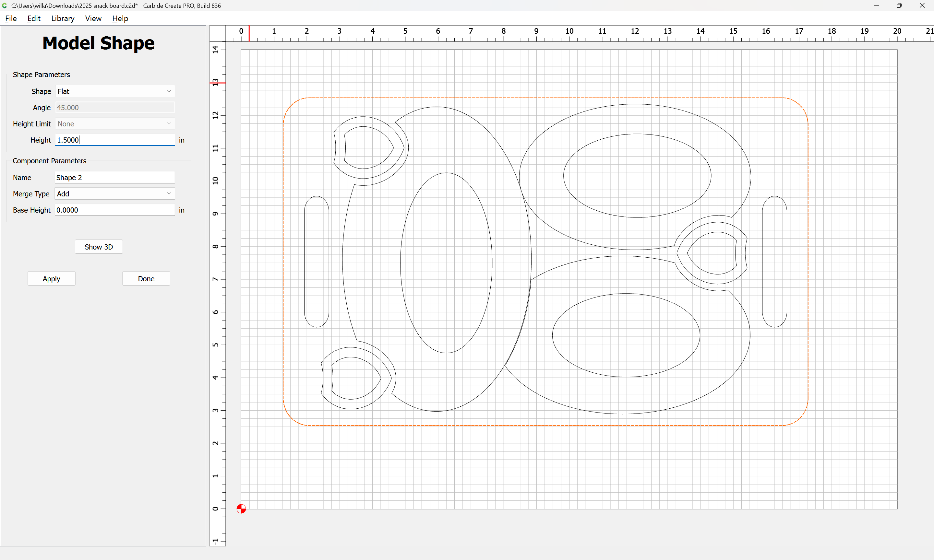Open the Shape dropdown showing Flat
Viewport: 934px width, 560px height.
pos(115,91)
